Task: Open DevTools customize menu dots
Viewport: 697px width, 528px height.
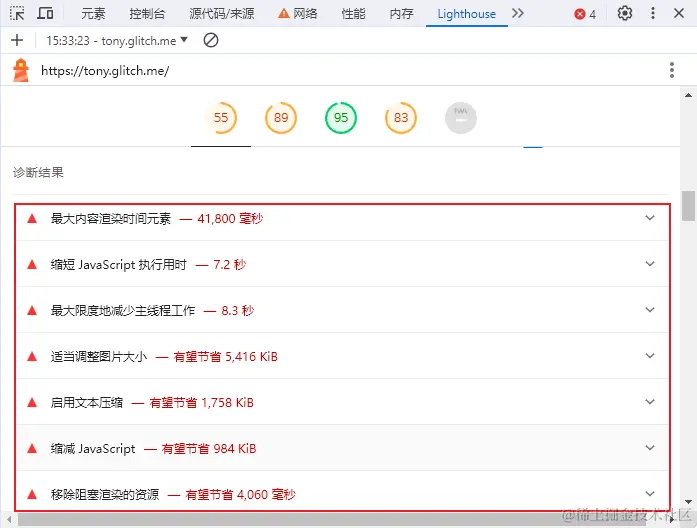Action: [653, 13]
